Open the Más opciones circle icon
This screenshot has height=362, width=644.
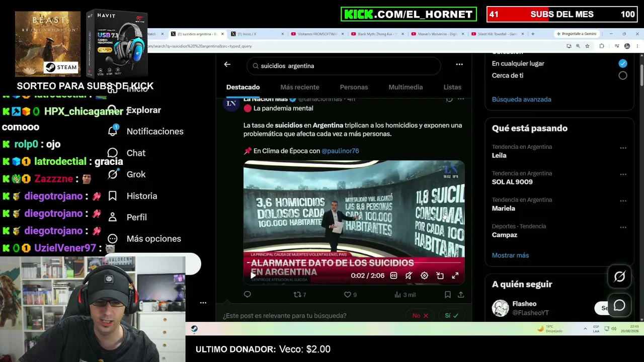(x=113, y=239)
